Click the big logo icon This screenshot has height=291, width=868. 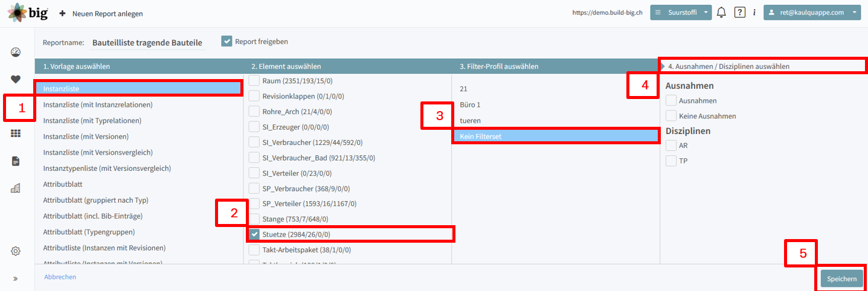pos(27,12)
